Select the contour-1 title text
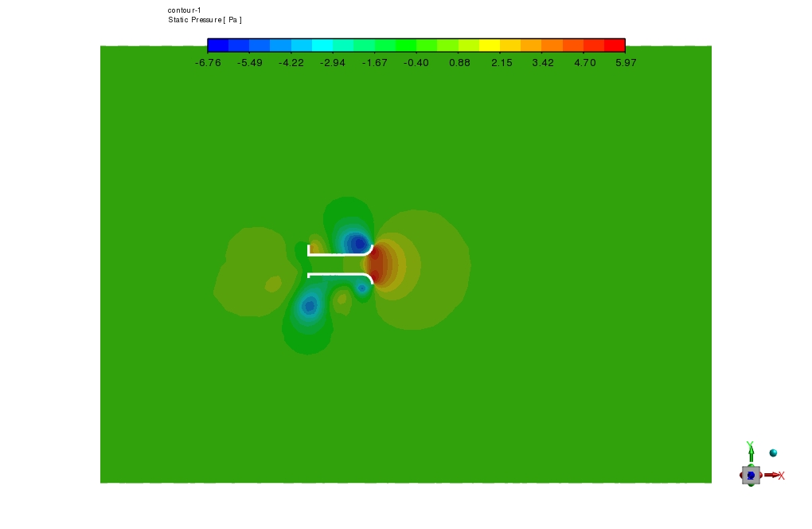The height and width of the screenshot is (529, 812). (185, 10)
